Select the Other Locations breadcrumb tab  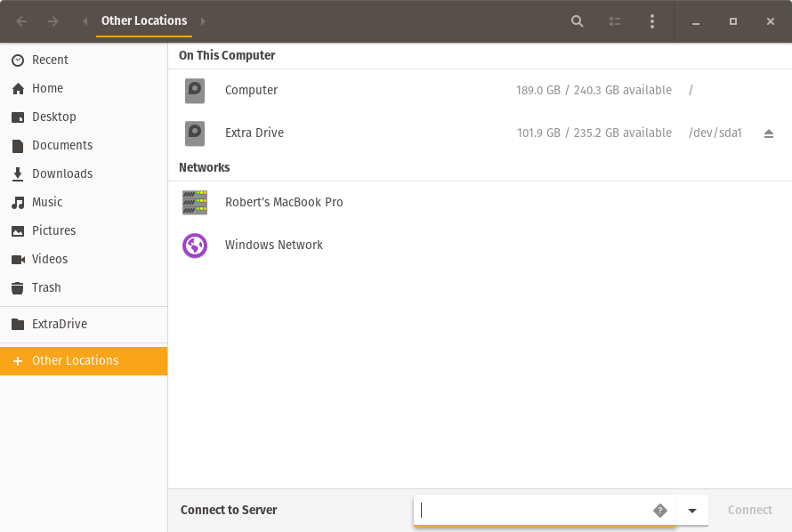tap(143, 20)
